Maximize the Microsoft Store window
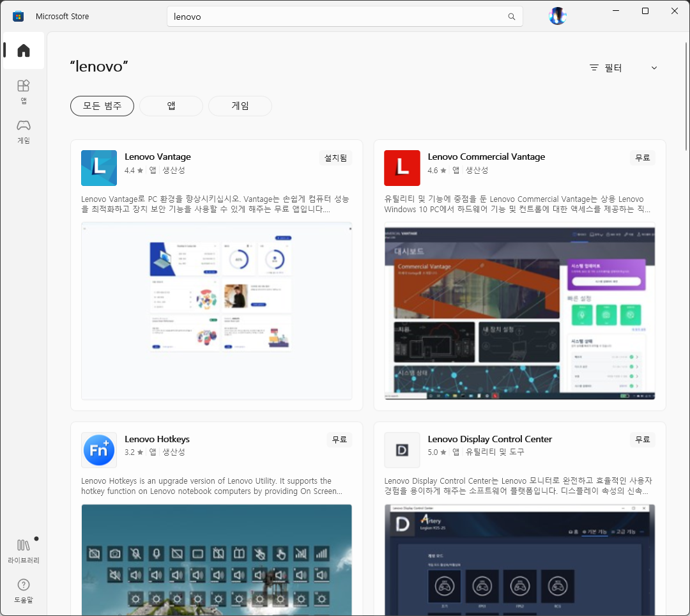Viewport: 690px width, 616px height. pyautogui.click(x=645, y=11)
